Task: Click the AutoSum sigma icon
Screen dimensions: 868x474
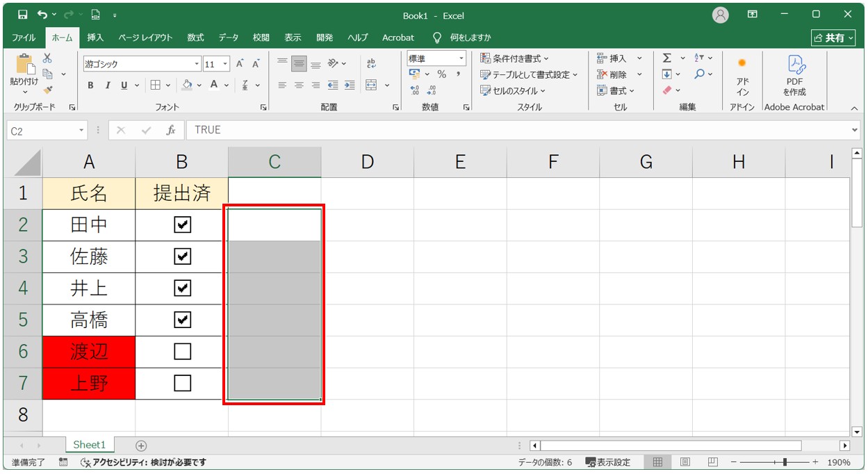Action: pos(667,58)
